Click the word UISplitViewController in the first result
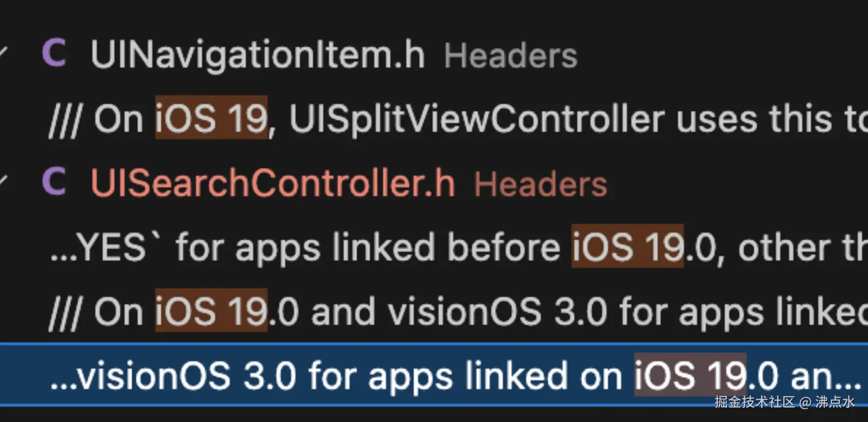This screenshot has width=868, height=422. (476, 118)
